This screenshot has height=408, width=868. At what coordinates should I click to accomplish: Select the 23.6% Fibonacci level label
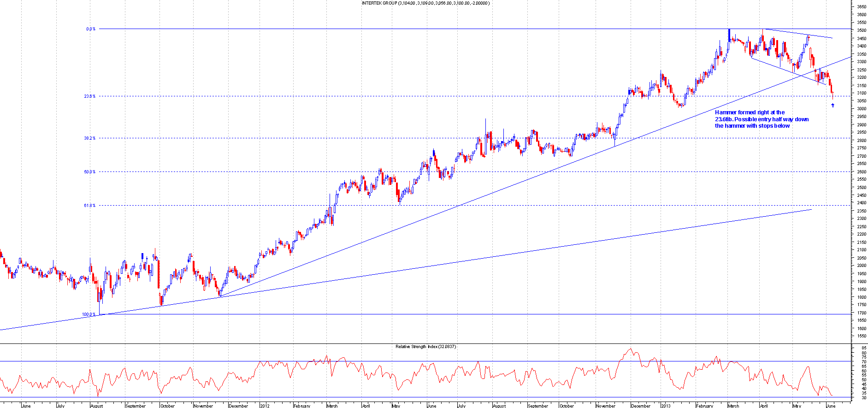click(x=89, y=96)
